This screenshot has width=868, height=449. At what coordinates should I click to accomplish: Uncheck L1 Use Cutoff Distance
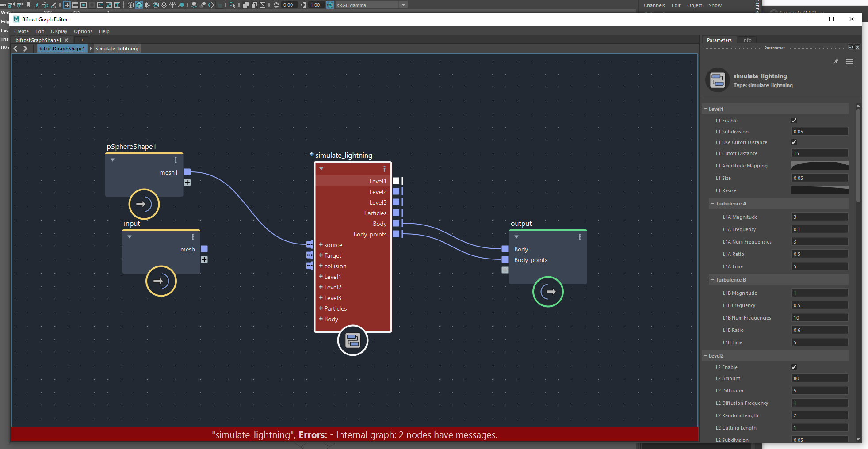coord(794,142)
